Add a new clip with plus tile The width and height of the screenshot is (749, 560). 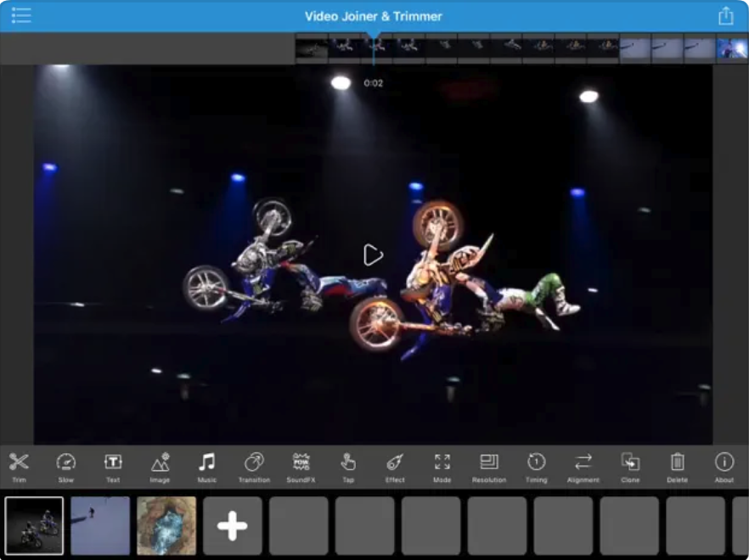232,526
